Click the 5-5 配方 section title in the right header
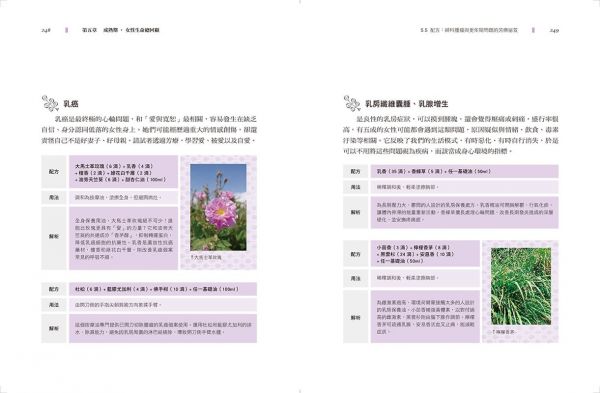The image size is (600, 393). point(469,30)
